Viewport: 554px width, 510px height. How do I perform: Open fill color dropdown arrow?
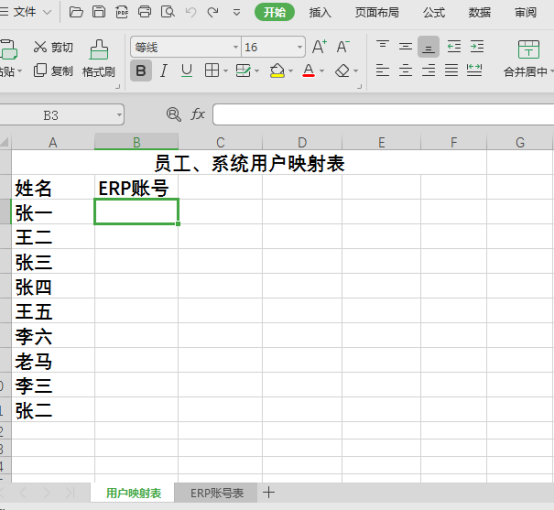tap(290, 71)
